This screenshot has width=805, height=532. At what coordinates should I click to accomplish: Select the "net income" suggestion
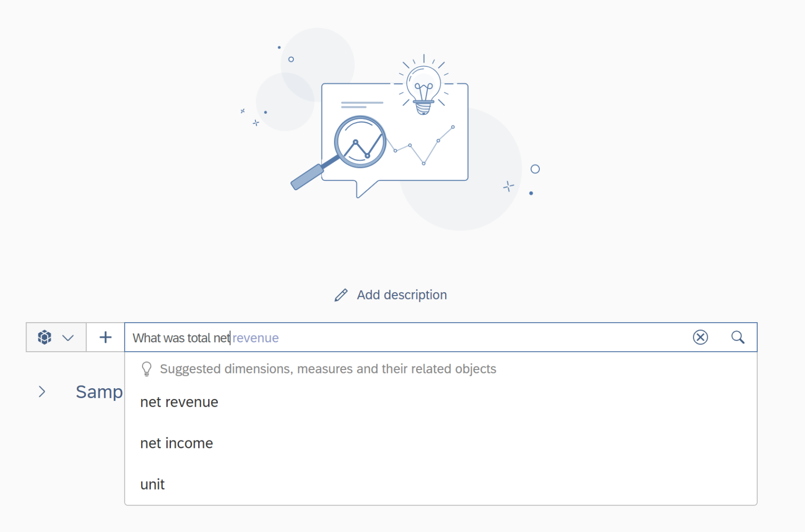pyautogui.click(x=176, y=443)
